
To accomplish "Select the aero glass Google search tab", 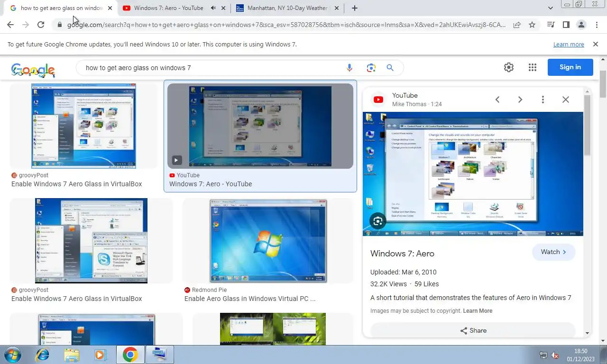I will pos(62,8).
